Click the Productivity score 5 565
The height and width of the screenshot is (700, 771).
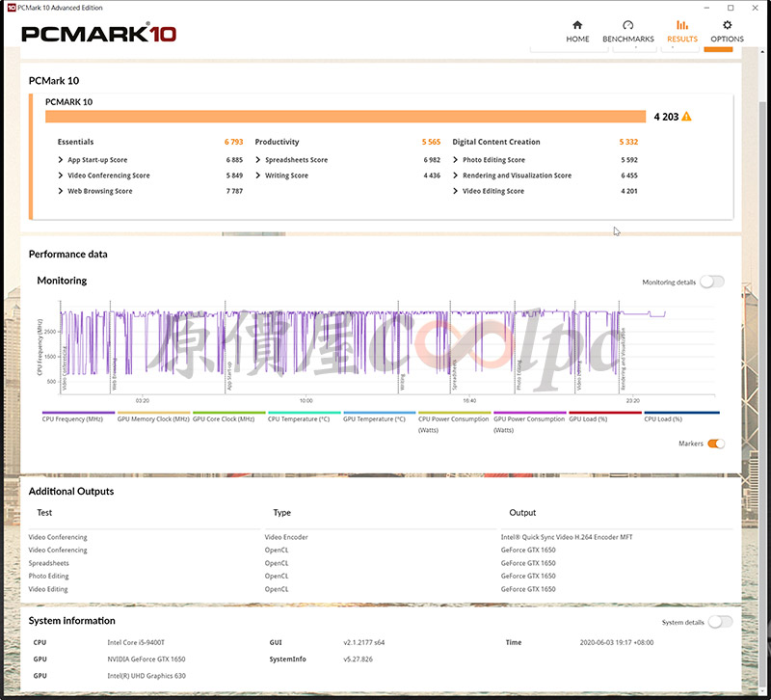pos(431,142)
